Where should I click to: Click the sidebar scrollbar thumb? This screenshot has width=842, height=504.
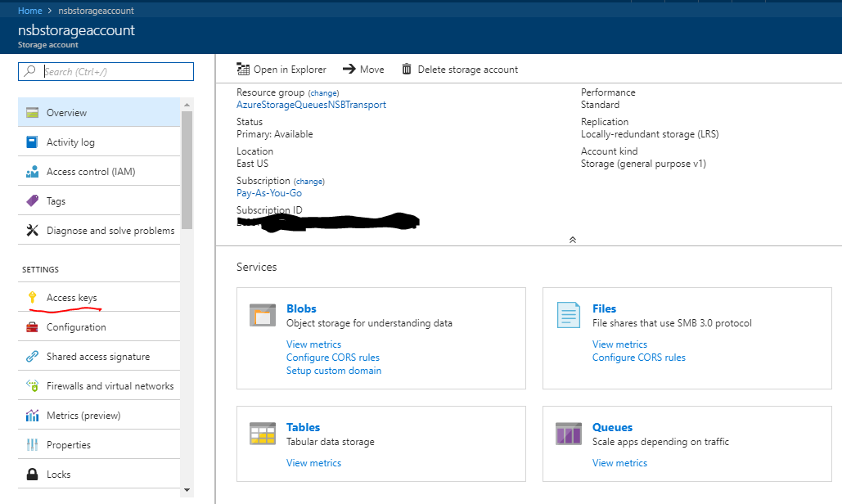(x=187, y=170)
